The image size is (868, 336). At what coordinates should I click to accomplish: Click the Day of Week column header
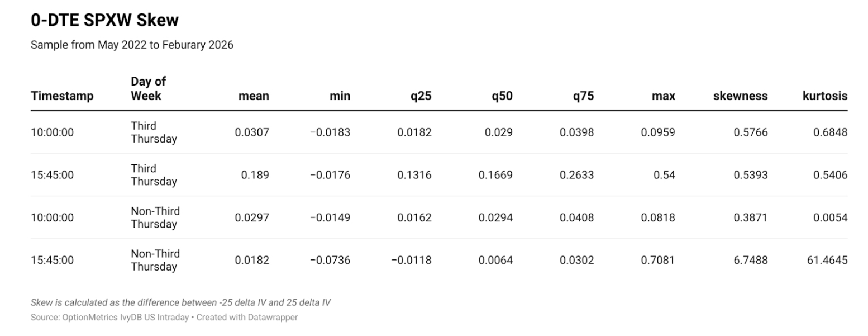[148, 89]
